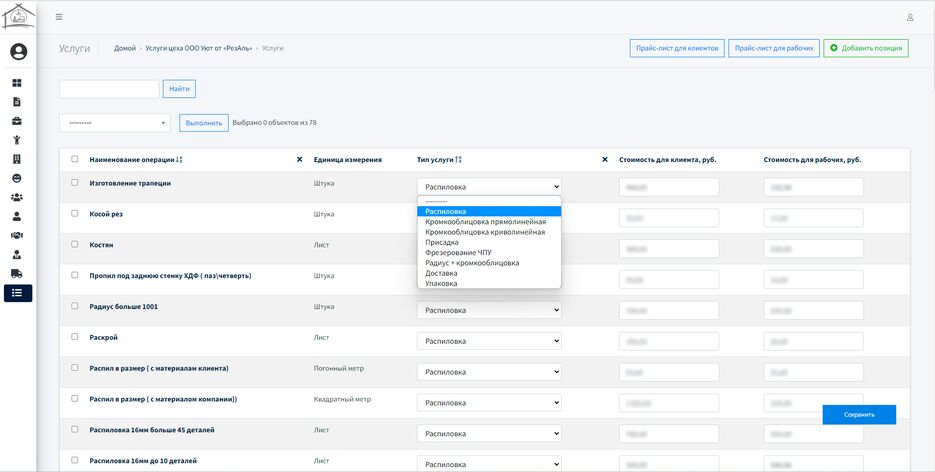Image resolution: width=935 pixels, height=472 pixels.
Task: Select Распиловка option in the open list
Action: (x=489, y=212)
